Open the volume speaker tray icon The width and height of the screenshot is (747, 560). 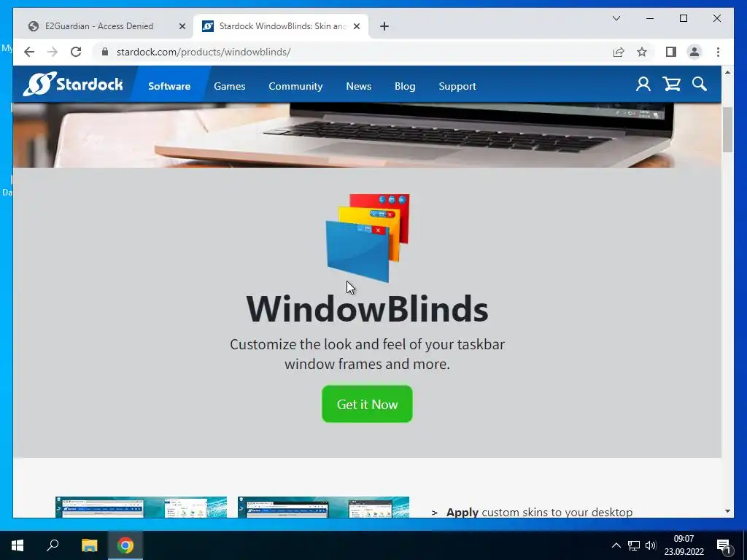click(651, 545)
